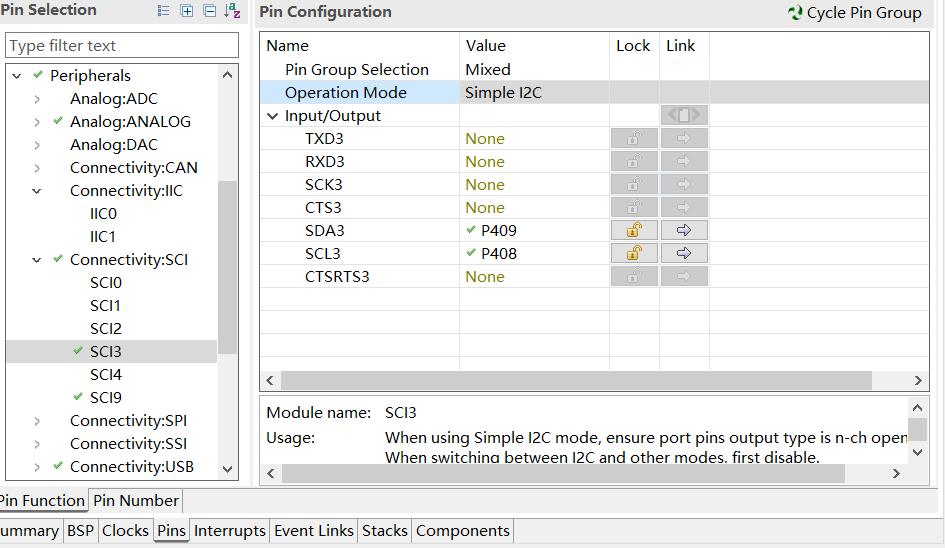Click the pin table's horizontal scroll right arrow

918,380
